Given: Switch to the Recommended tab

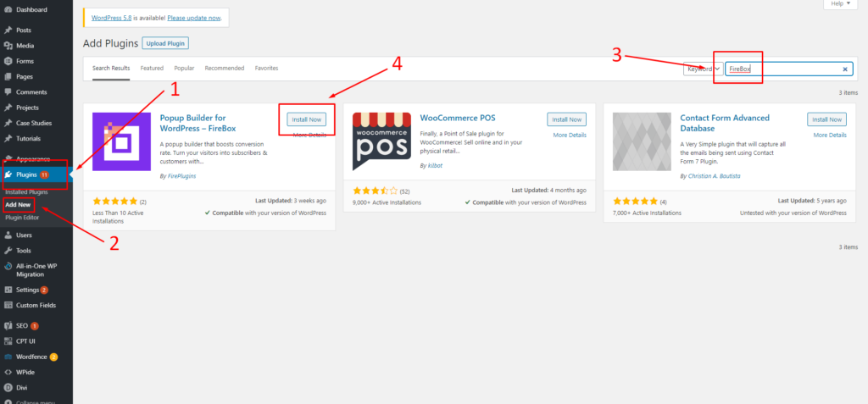Looking at the screenshot, I should (224, 68).
